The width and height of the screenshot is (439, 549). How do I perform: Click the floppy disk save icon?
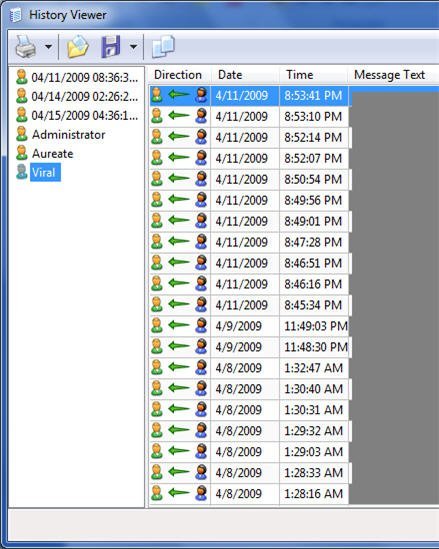tap(111, 46)
